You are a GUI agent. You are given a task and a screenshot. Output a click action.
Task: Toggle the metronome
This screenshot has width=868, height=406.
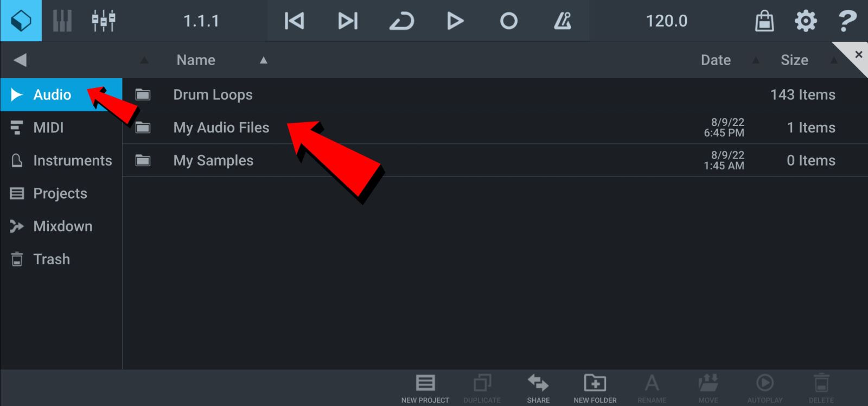562,21
